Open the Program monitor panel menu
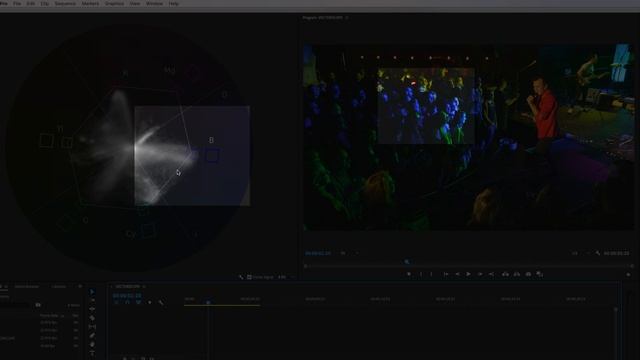Screen dimensions: 640x360 (x=347, y=18)
